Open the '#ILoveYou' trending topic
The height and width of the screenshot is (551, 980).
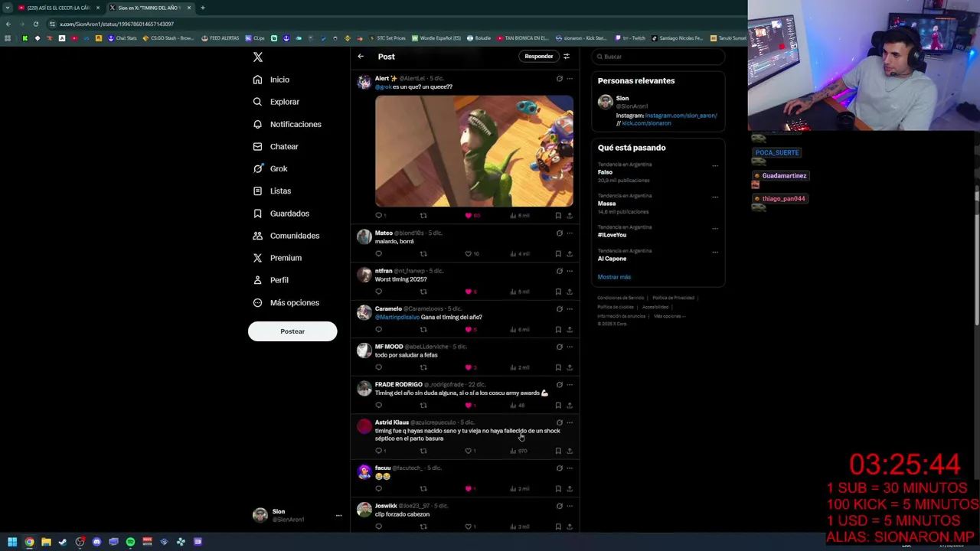pos(612,235)
